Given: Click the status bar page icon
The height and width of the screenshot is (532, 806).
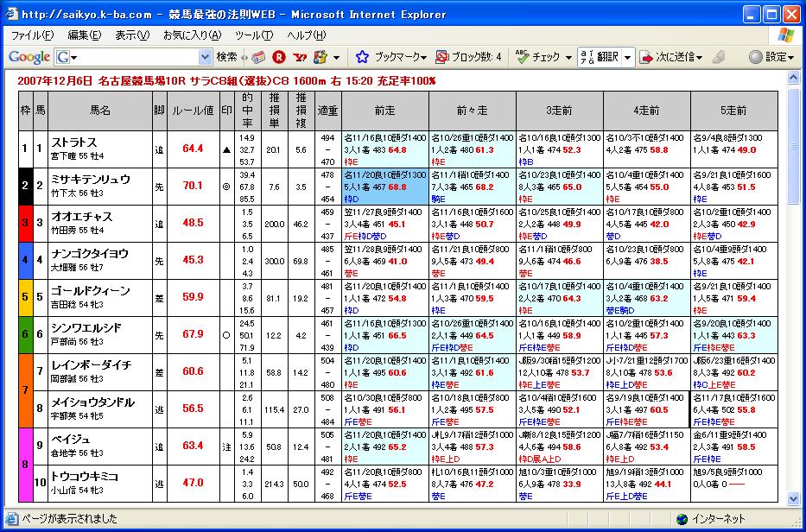Looking at the screenshot, I should [x=11, y=519].
